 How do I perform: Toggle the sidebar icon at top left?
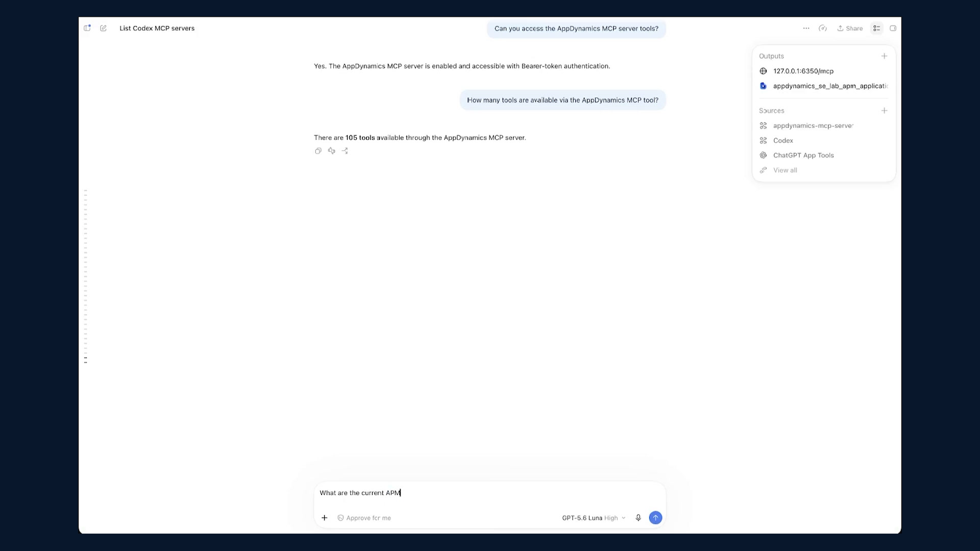coord(87,28)
